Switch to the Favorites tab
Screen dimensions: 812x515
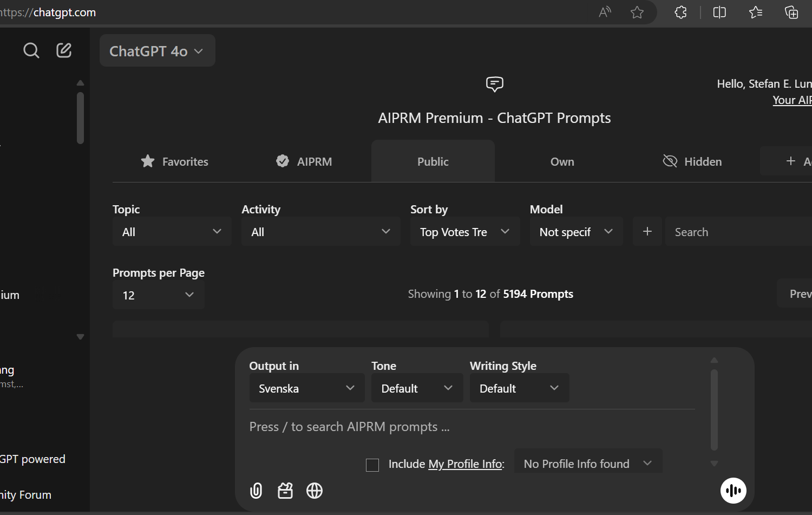(x=174, y=161)
